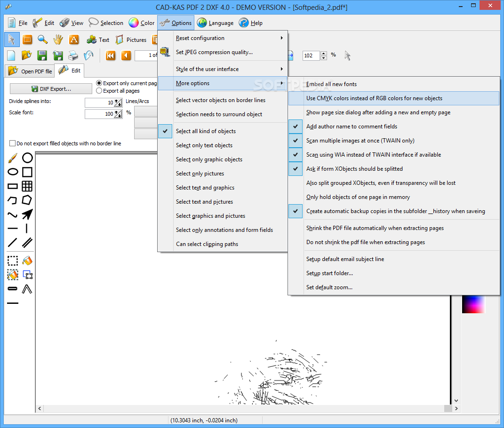Image resolution: width=504 pixels, height=428 pixels.
Task: Toggle Add author name to comment fields
Action: (x=394, y=126)
